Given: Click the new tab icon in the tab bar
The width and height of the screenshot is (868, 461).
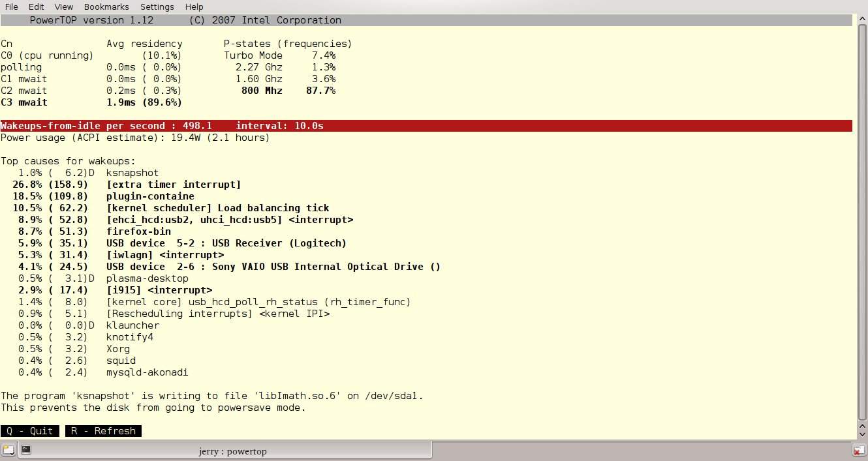Looking at the screenshot, I should click(8, 450).
